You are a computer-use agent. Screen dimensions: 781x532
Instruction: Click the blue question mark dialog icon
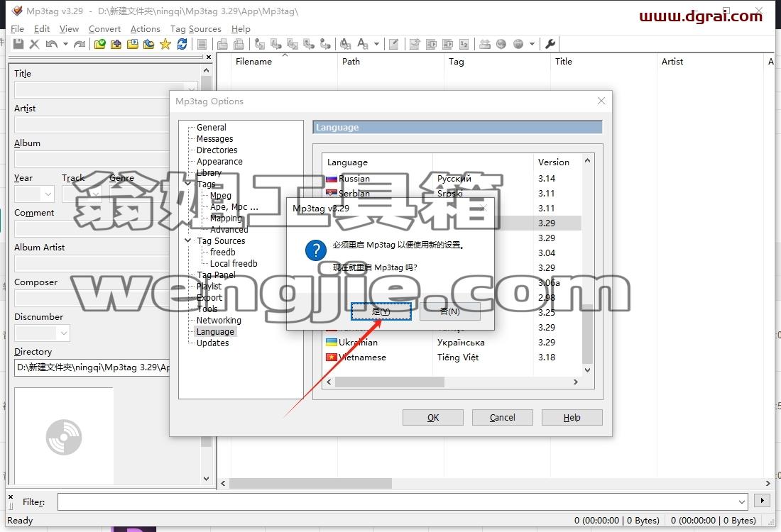click(316, 250)
